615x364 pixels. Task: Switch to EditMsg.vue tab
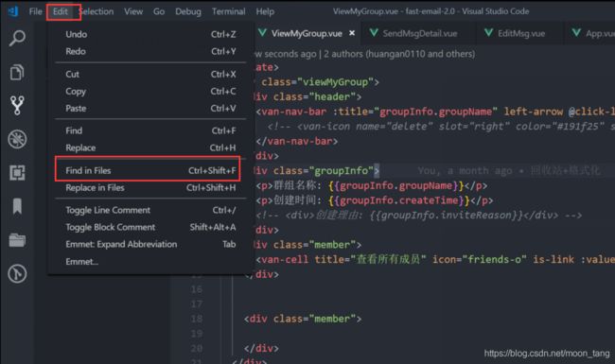pos(520,33)
